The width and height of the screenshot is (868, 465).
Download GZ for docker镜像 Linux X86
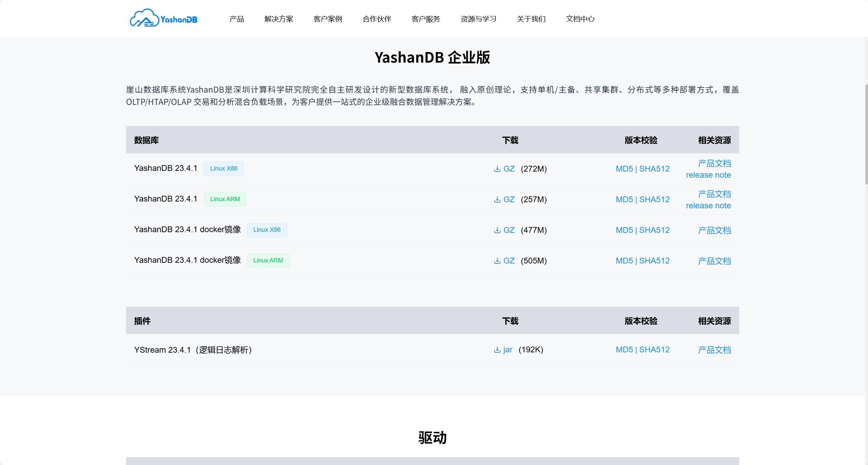tap(509, 230)
